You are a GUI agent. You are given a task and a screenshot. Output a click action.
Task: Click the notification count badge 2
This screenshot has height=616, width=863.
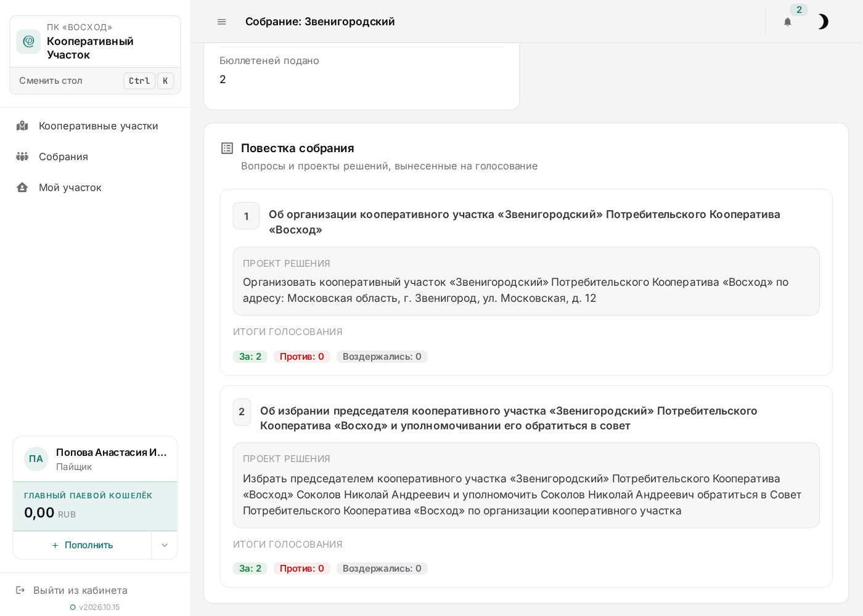[x=799, y=10]
